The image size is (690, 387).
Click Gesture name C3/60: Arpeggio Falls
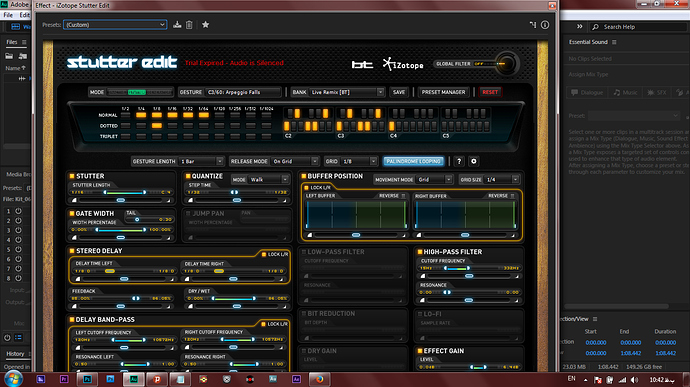tap(243, 92)
